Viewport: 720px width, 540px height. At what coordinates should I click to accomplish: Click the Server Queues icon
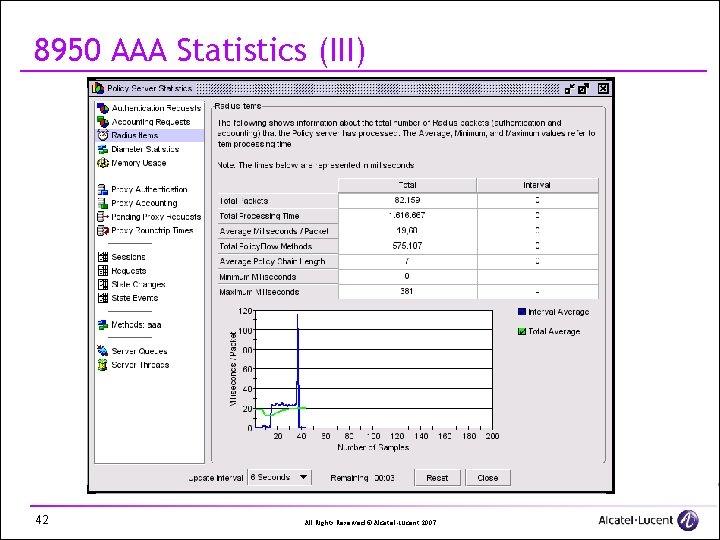coord(103,351)
